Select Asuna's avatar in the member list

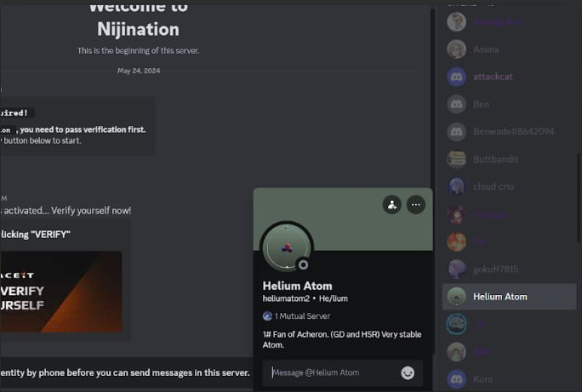(456, 49)
